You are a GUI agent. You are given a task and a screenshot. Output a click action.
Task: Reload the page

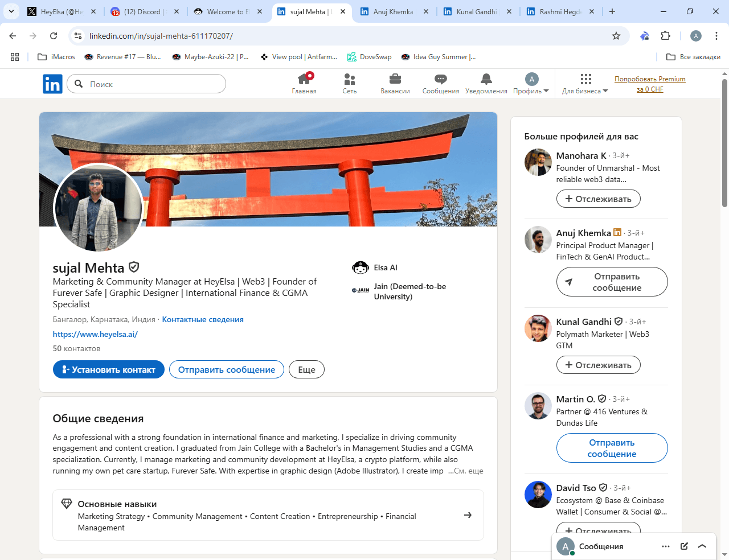click(x=54, y=36)
